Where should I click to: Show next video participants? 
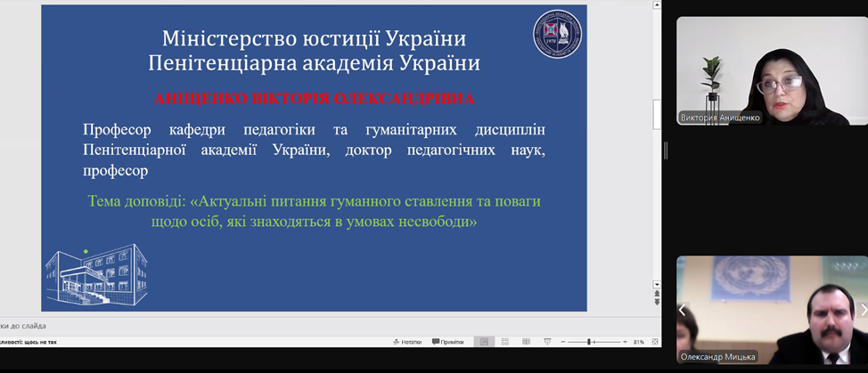point(862,310)
